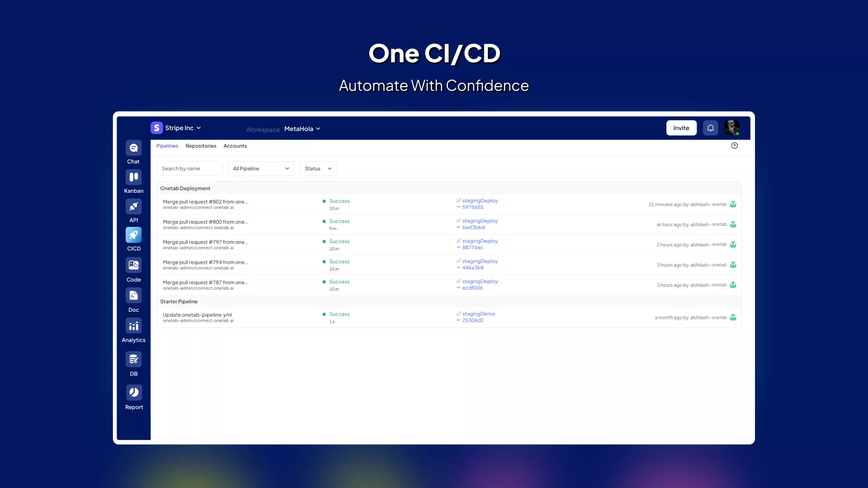The height and width of the screenshot is (488, 868).
Task: Open the Status filter dropdown
Action: pos(318,169)
